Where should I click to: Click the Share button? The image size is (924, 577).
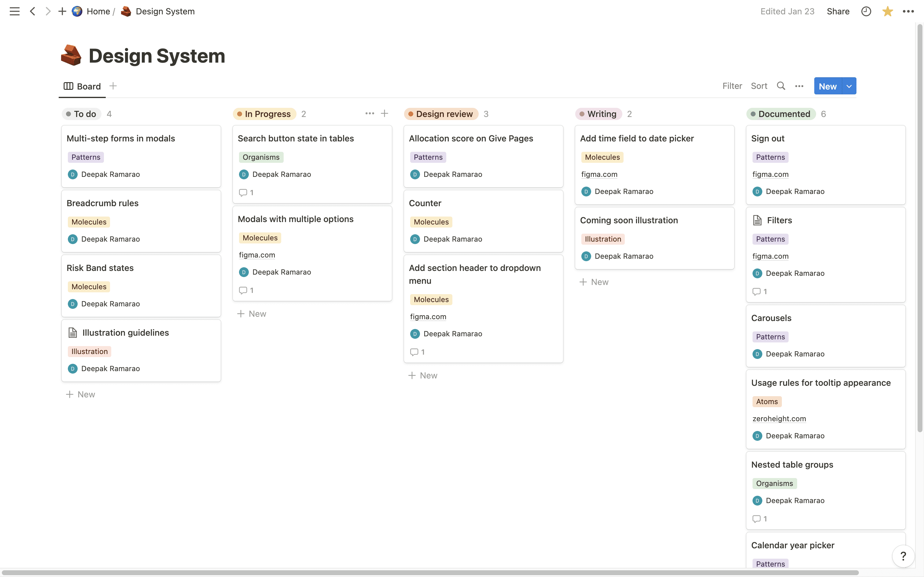[x=838, y=11]
